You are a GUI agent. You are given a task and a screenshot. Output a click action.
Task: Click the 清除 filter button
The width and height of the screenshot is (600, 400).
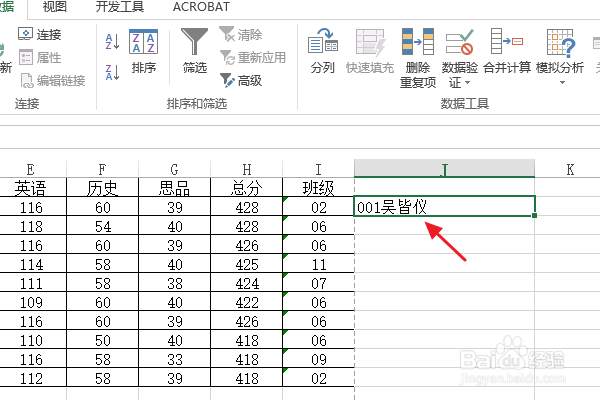[241, 35]
